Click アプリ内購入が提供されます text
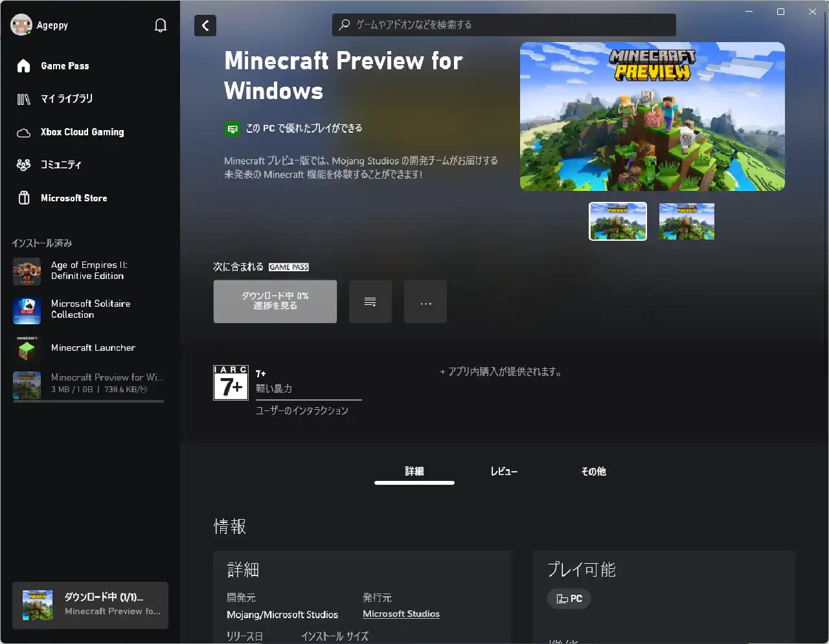Viewport: 829px width, 644px height. coord(501,372)
